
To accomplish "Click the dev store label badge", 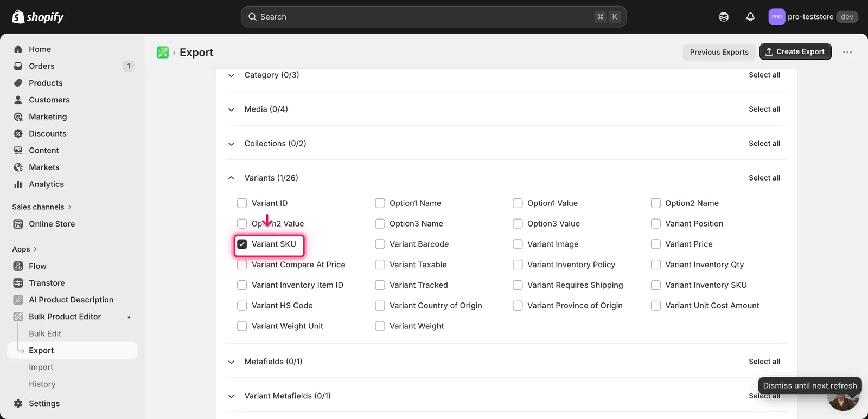I will (847, 17).
